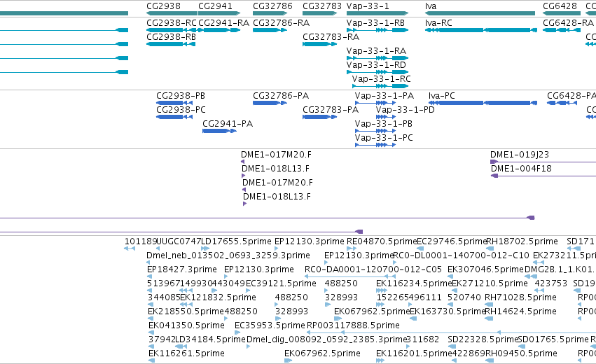Viewport: 596px width, 364px height.
Task: Open transcript CG6428-RA
Action: [568, 23]
